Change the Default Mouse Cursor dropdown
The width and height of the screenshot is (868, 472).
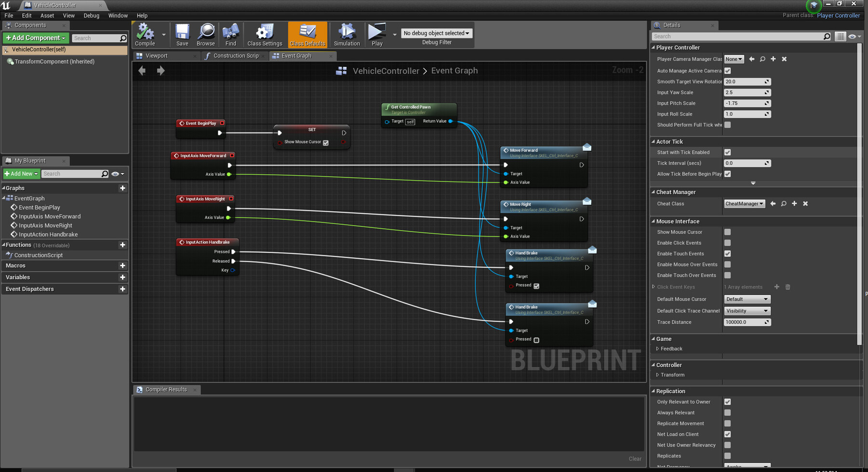(747, 299)
